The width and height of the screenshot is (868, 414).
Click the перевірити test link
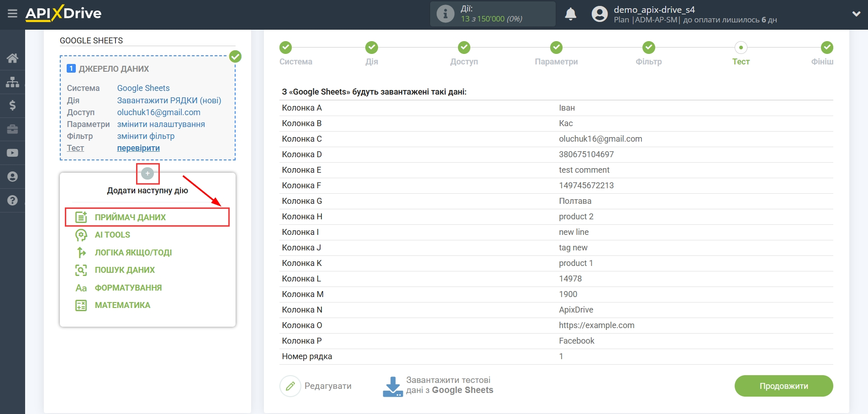(x=138, y=148)
